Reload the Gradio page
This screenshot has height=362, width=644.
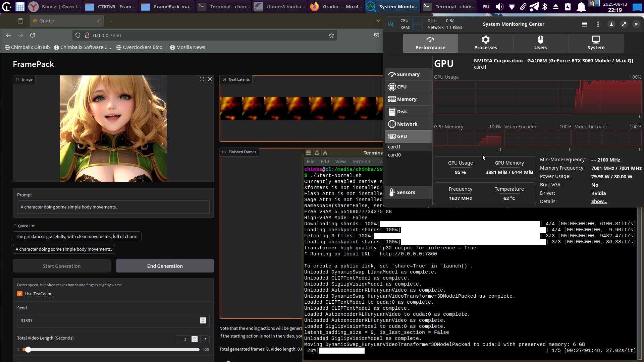(33, 36)
